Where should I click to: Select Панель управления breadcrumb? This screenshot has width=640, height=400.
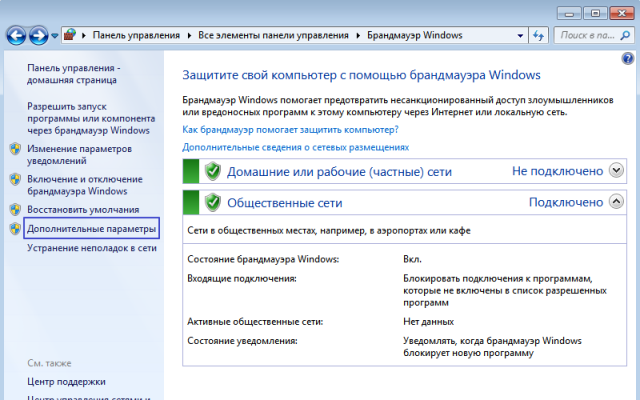click(136, 36)
